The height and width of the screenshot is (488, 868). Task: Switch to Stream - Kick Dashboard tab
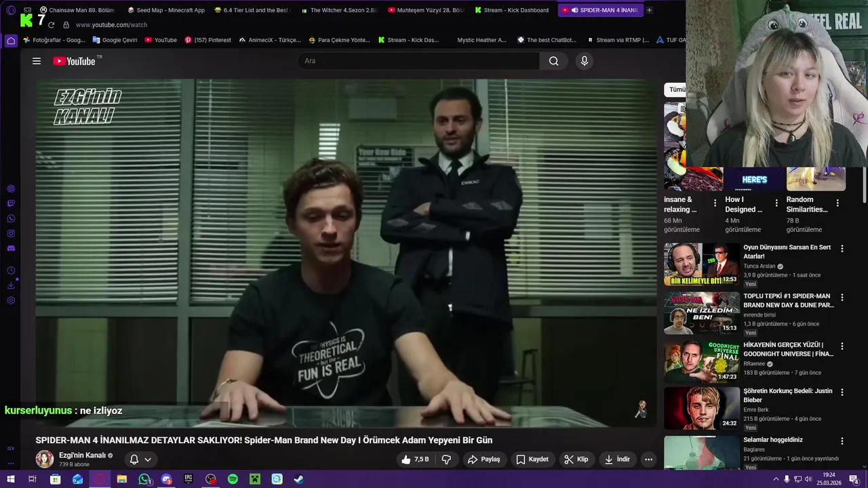pos(512,10)
